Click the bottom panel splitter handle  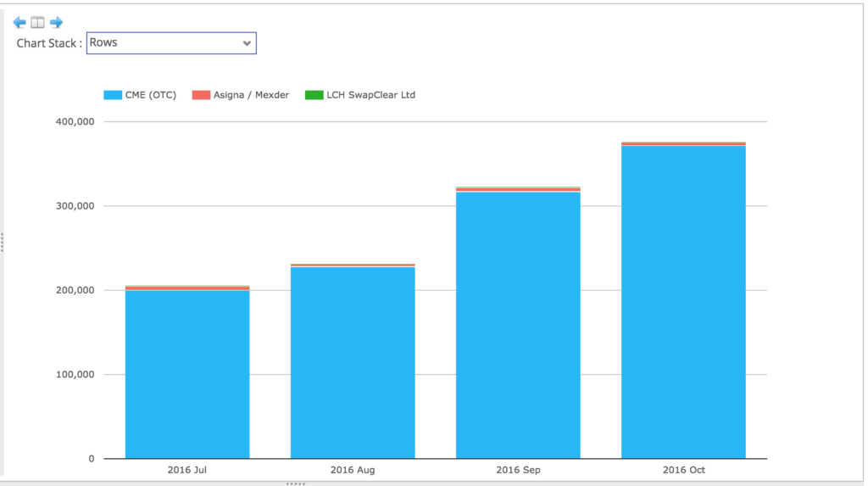(x=296, y=483)
